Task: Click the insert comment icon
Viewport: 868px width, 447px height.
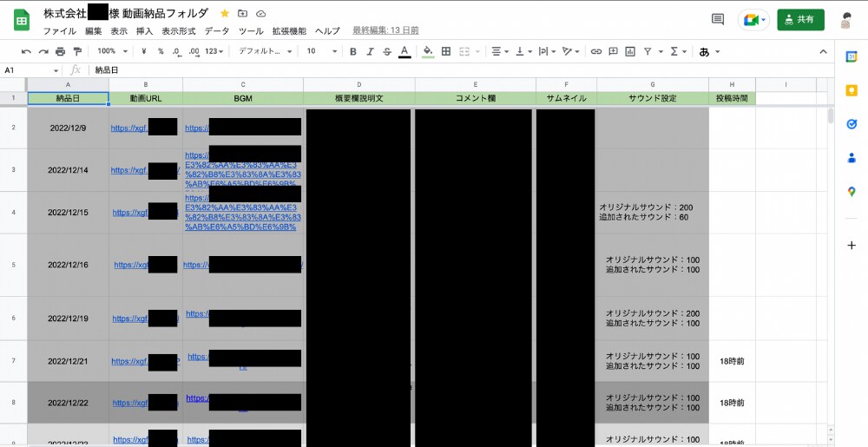Action: (614, 51)
